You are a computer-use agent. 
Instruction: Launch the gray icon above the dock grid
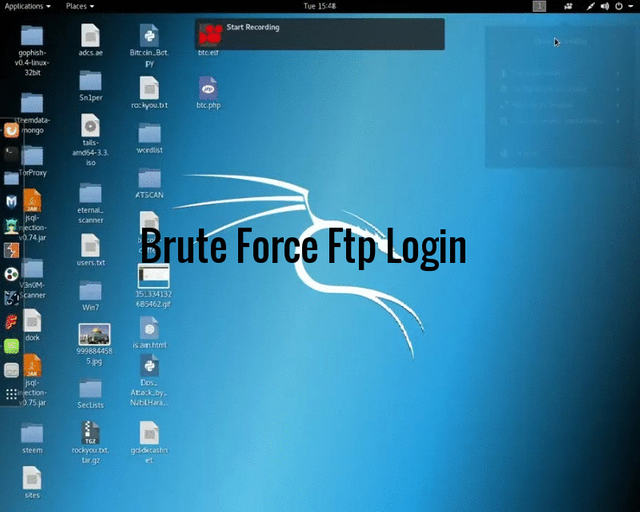tap(11, 370)
